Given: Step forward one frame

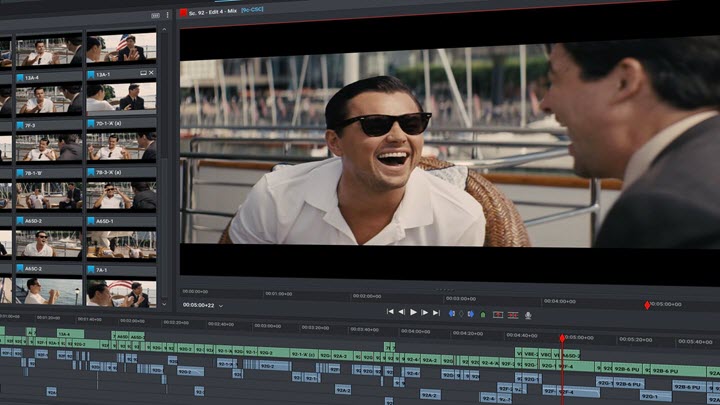Looking at the screenshot, I should [x=425, y=313].
